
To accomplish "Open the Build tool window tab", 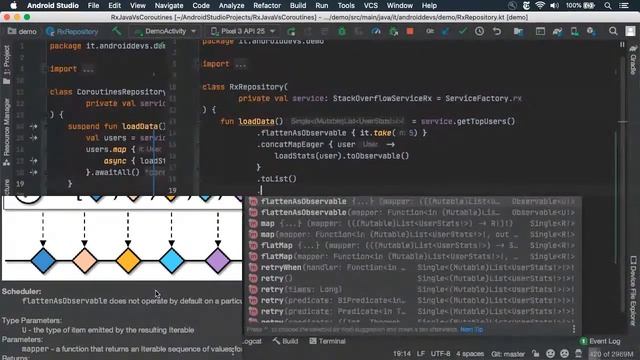I will (285, 341).
